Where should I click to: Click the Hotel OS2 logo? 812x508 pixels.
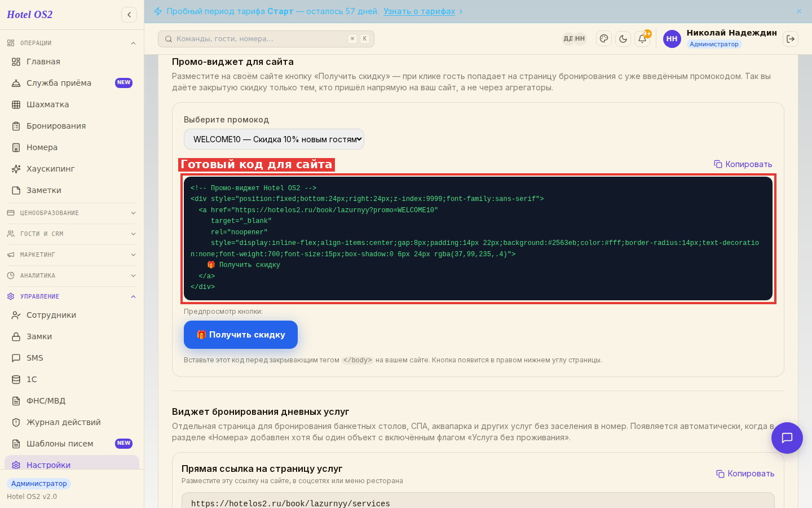point(30,15)
